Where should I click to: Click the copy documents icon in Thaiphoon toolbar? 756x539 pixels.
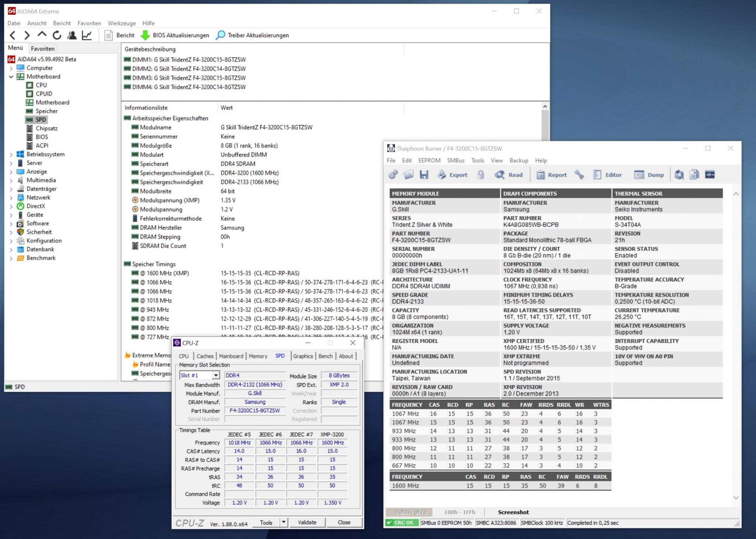[x=694, y=175]
